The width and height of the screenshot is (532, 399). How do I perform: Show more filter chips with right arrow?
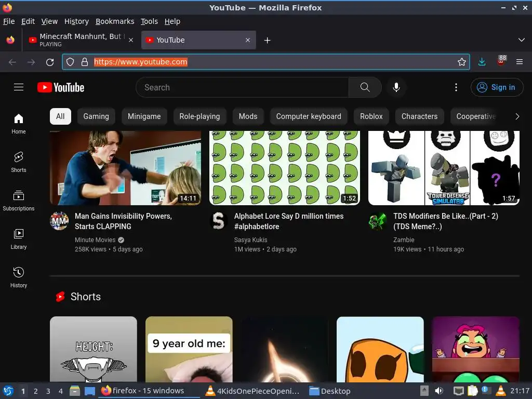517,116
